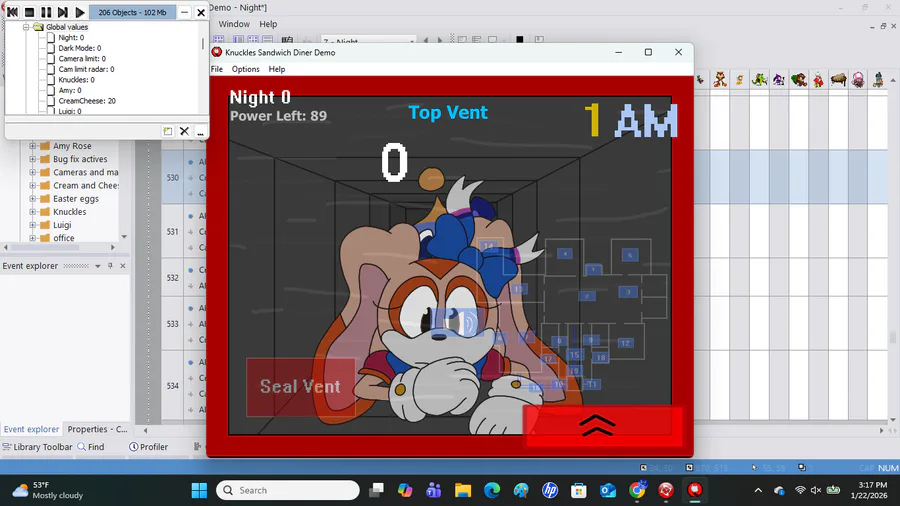Image resolution: width=900 pixels, height=506 pixels.
Task: Select camera 14 on the map
Action: [488, 246]
